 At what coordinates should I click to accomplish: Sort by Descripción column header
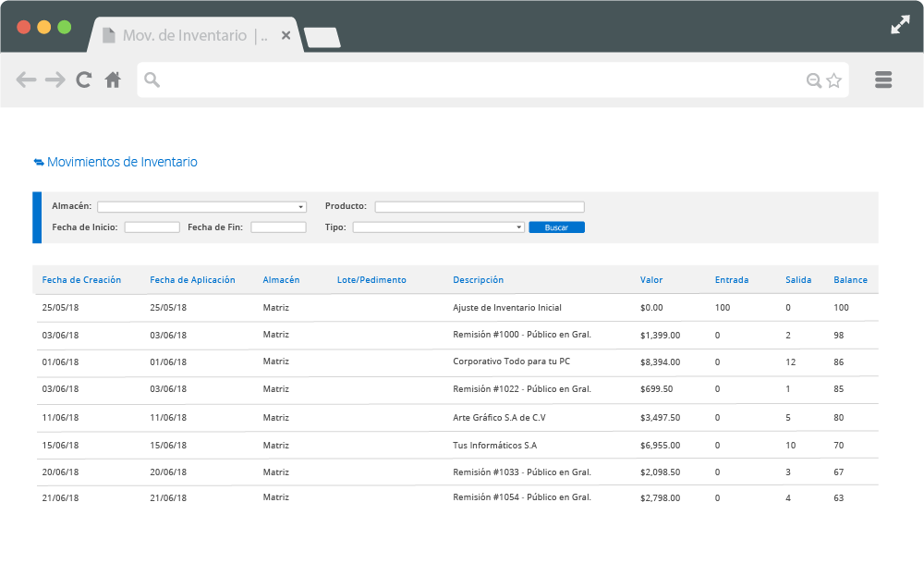478,280
